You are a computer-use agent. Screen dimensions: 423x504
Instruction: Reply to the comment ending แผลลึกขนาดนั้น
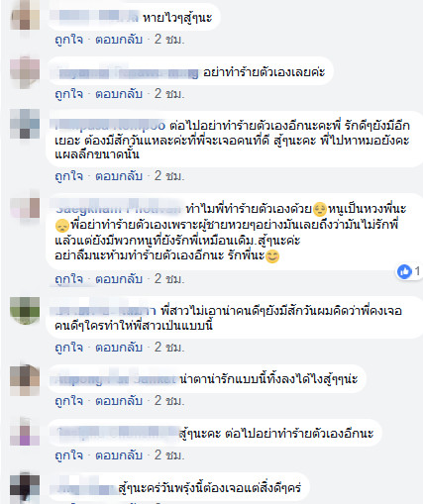119,176
